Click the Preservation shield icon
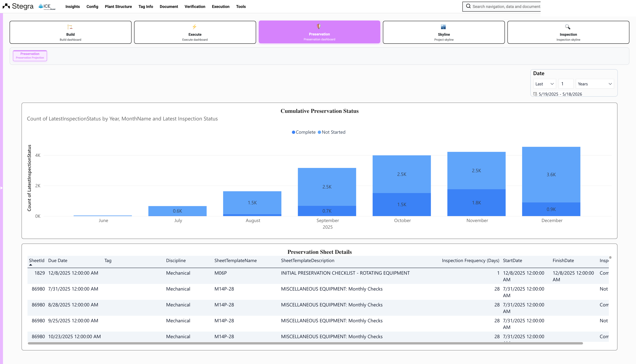 click(319, 26)
